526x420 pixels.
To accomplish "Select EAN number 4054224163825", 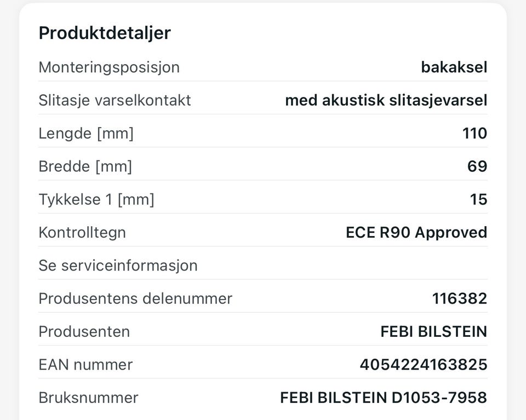I will 424,365.
